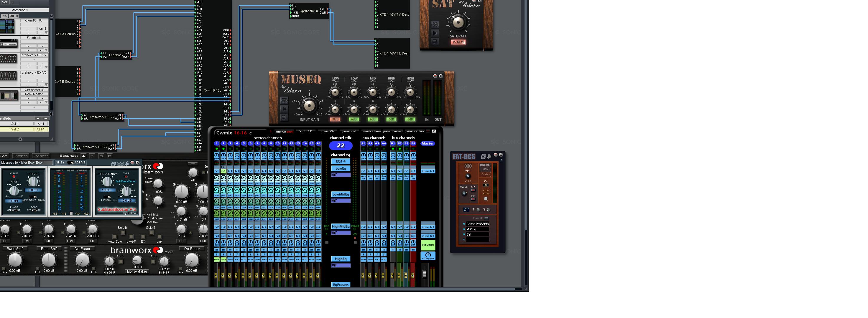Enable the Auto-Solo checkbox on brainworx
The width and height of the screenshot is (868, 318).
[x=115, y=237]
